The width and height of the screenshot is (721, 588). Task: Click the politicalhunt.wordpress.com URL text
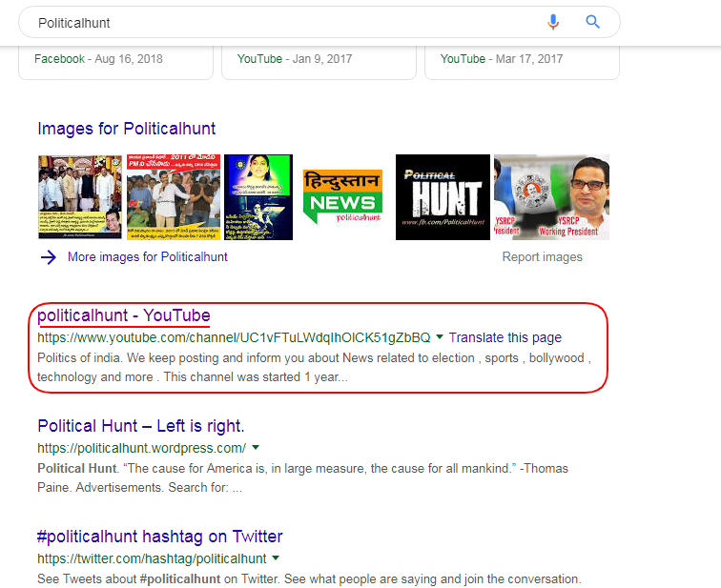[x=141, y=448]
